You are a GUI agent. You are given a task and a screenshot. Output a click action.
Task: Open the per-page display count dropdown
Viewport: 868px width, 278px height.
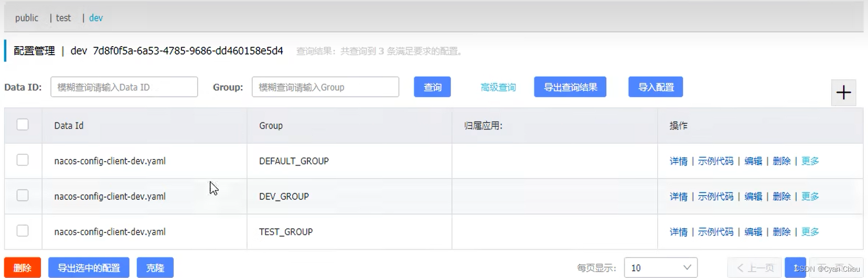[661, 268]
